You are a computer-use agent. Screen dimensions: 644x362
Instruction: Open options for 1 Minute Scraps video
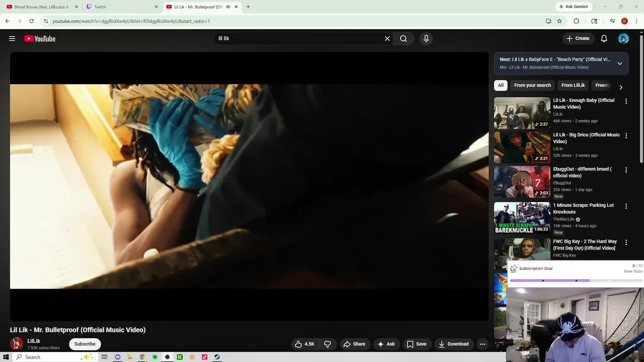[x=626, y=206]
